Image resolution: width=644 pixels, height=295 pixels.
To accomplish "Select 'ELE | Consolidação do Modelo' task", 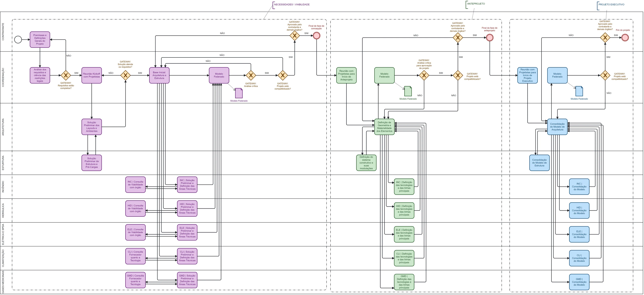I will [x=579, y=234].
